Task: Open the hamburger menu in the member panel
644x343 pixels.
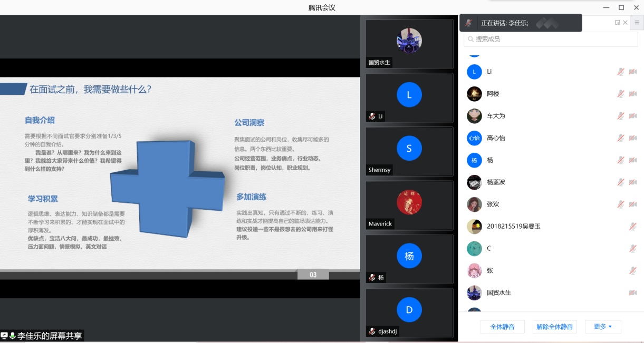Action: (x=637, y=23)
